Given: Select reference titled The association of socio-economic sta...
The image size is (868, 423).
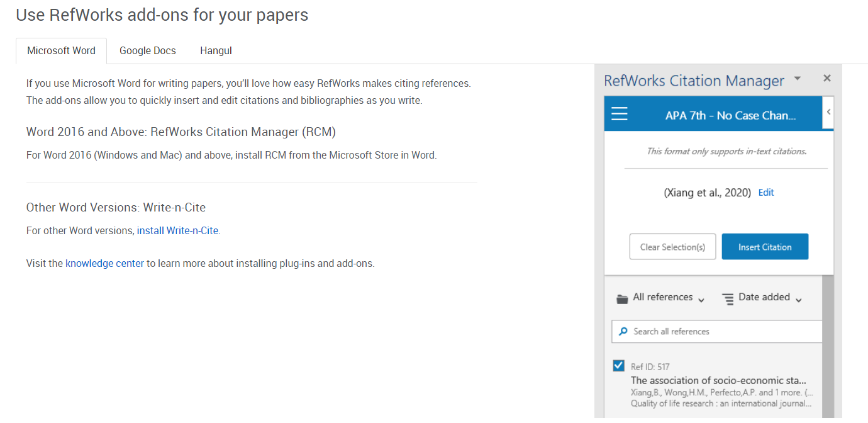Looking at the screenshot, I should pyautogui.click(x=718, y=380).
